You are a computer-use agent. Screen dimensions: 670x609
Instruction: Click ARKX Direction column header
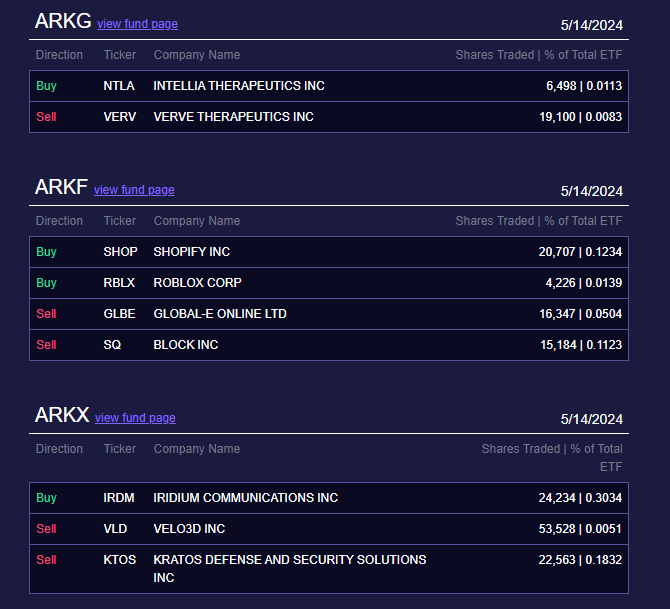59,449
